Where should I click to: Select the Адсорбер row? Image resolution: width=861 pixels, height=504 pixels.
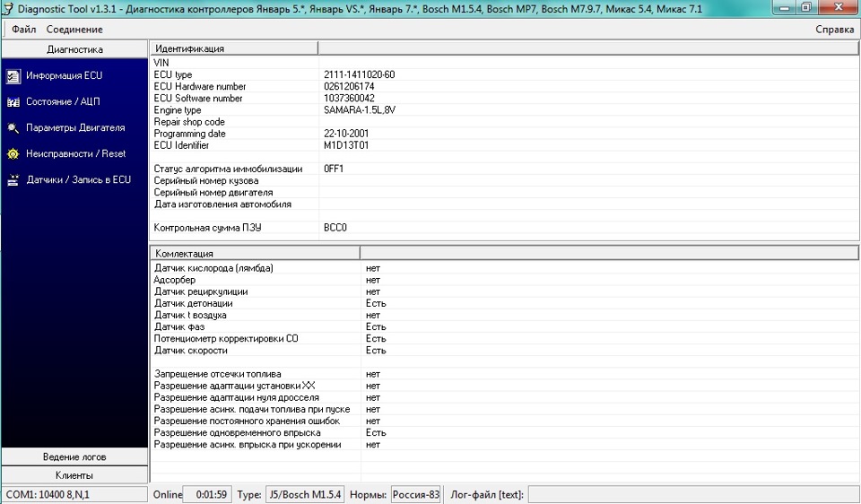[504, 280]
